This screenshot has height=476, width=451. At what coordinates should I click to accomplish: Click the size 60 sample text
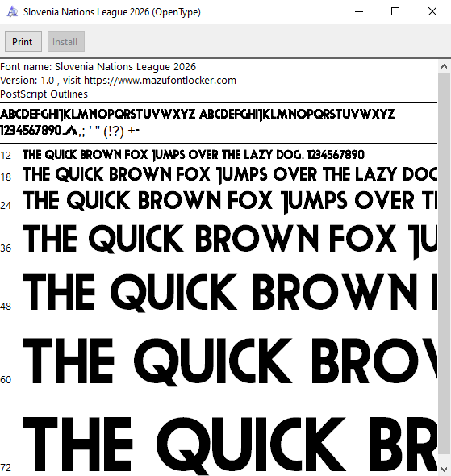230,361
